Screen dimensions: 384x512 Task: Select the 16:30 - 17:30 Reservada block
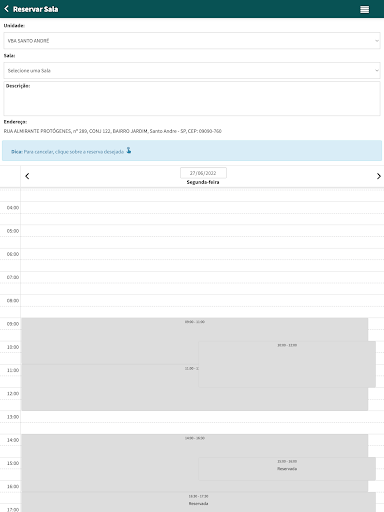pyautogui.click(x=199, y=502)
